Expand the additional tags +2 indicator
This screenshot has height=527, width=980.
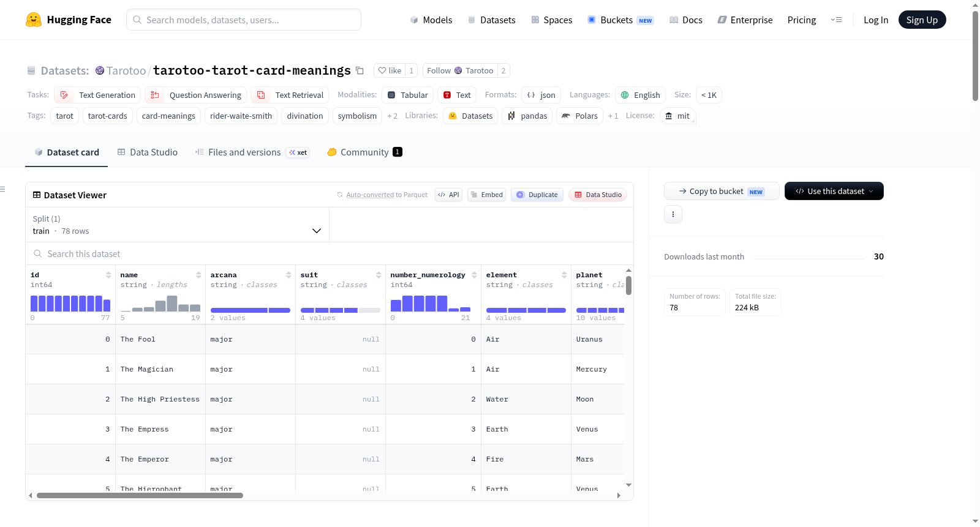pyautogui.click(x=392, y=116)
